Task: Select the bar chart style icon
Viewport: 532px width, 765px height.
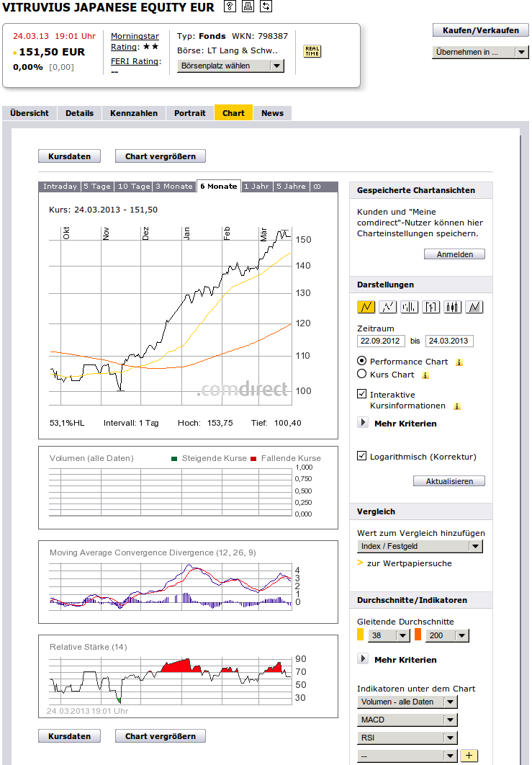Action: coord(409,307)
